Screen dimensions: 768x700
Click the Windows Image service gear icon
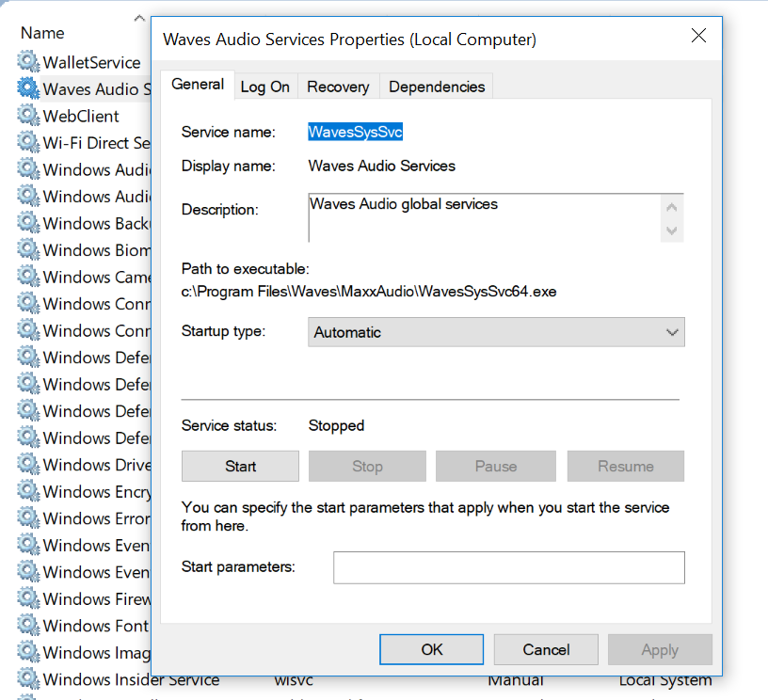[28, 652]
